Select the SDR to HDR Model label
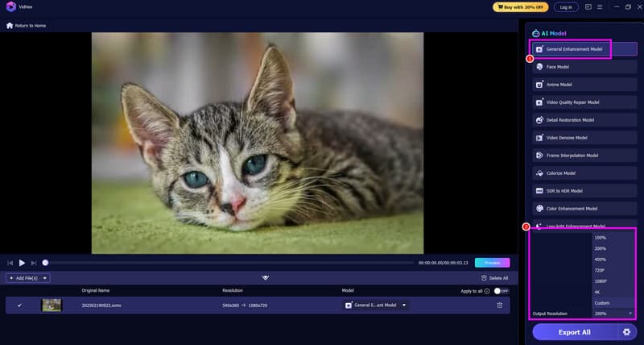The height and width of the screenshot is (345, 644). (x=564, y=191)
